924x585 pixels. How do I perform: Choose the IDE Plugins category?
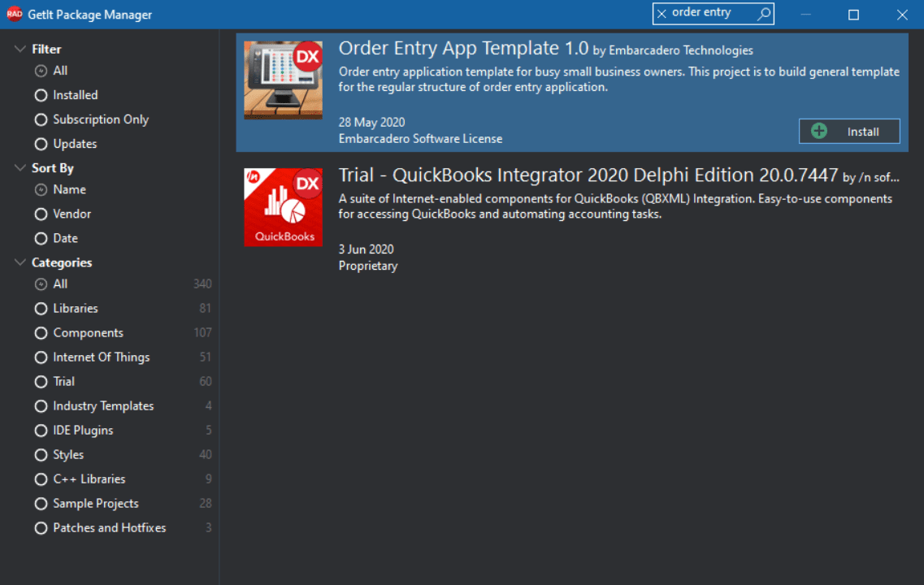[x=74, y=430]
